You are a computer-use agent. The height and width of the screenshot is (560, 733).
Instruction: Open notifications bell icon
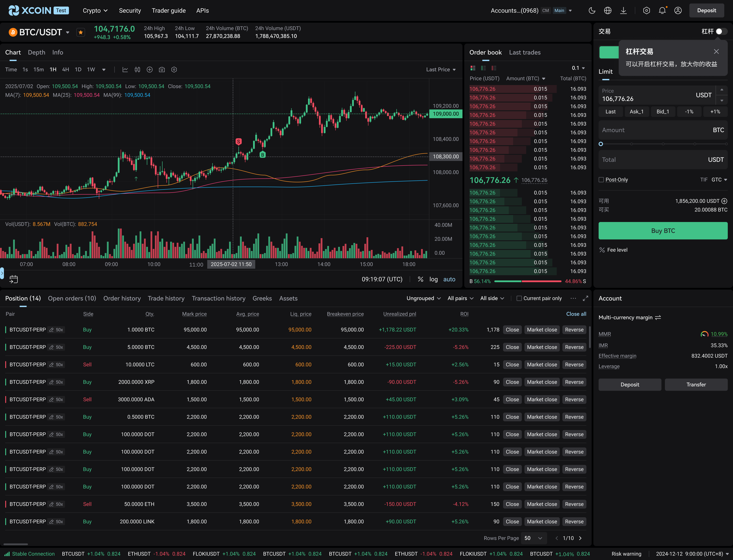coord(662,10)
